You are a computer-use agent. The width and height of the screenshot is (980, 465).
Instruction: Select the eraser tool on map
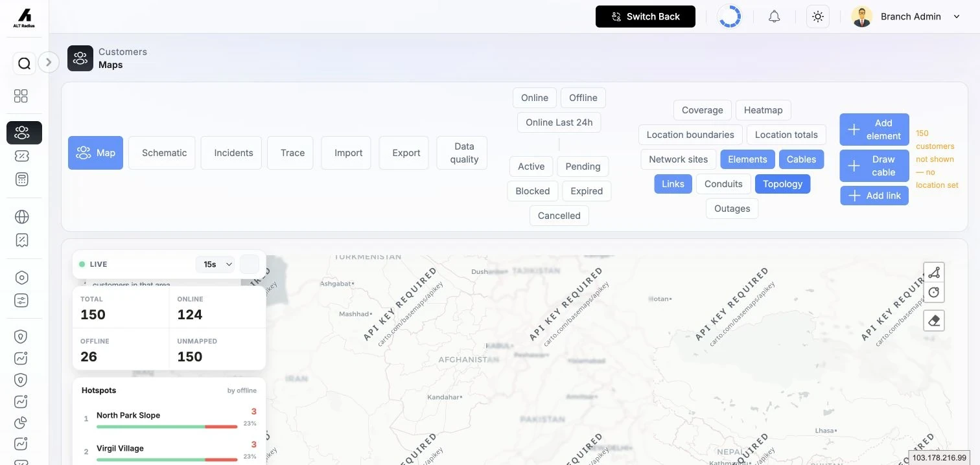point(934,321)
